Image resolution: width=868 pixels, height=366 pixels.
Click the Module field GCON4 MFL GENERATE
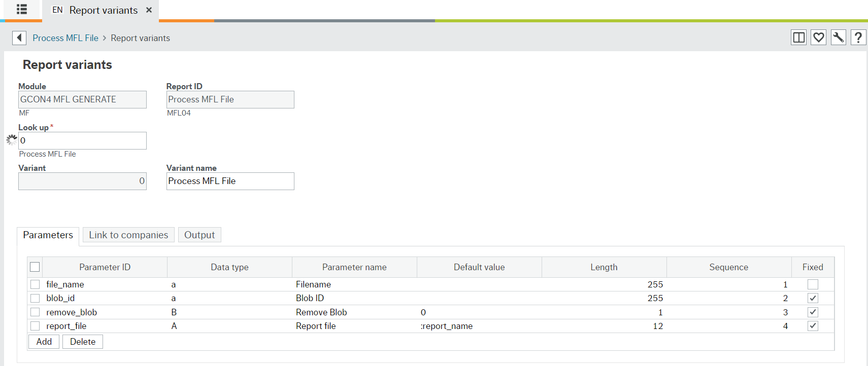click(82, 99)
